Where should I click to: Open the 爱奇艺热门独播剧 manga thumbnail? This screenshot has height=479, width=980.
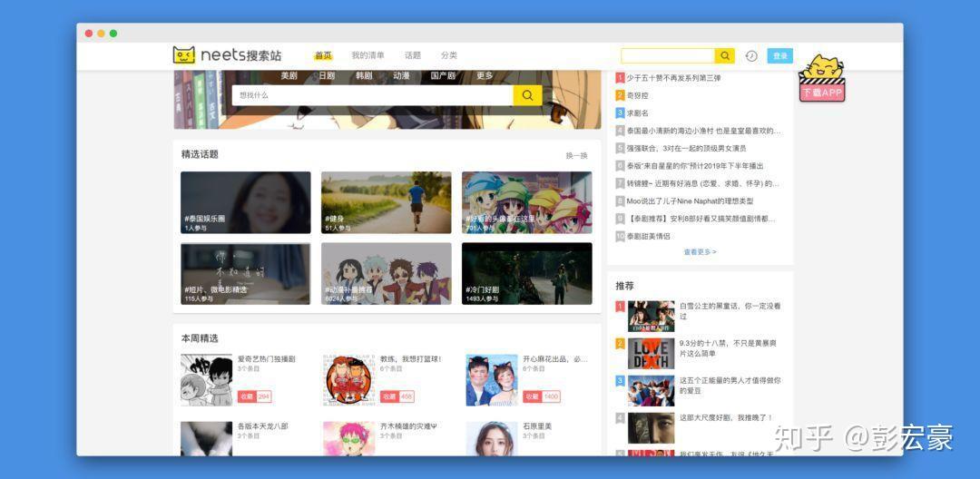(x=206, y=380)
